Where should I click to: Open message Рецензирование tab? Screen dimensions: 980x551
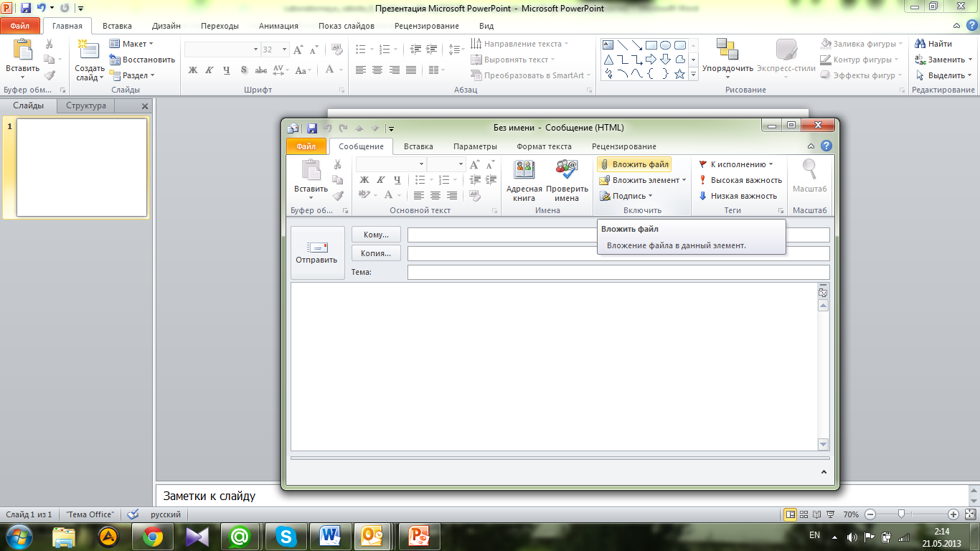click(x=623, y=146)
